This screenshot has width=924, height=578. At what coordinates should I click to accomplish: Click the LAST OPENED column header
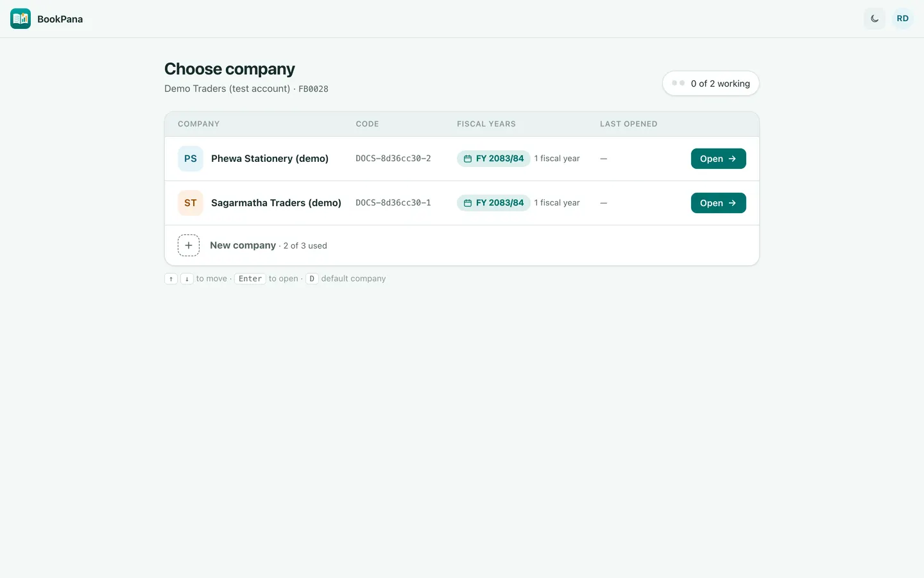pyautogui.click(x=629, y=124)
